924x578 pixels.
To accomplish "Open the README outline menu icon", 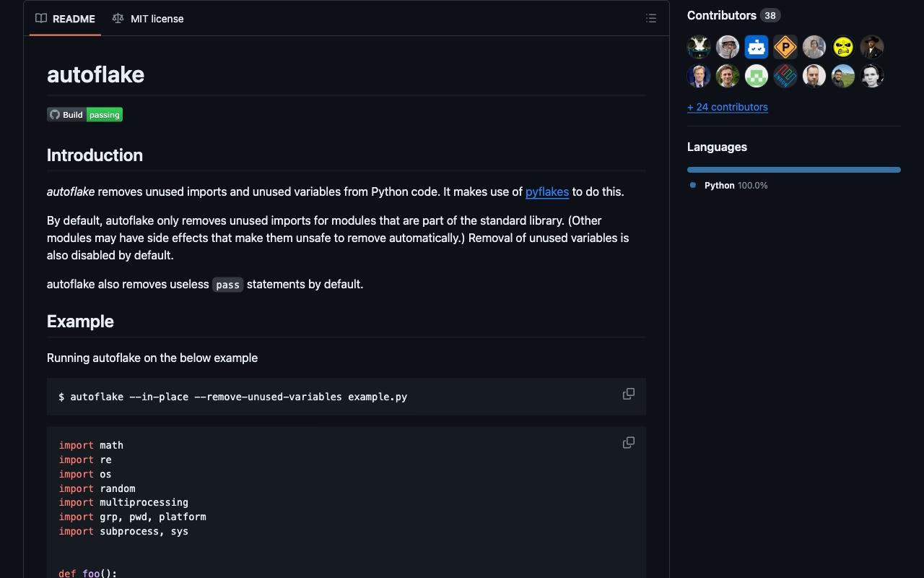I will (x=651, y=19).
